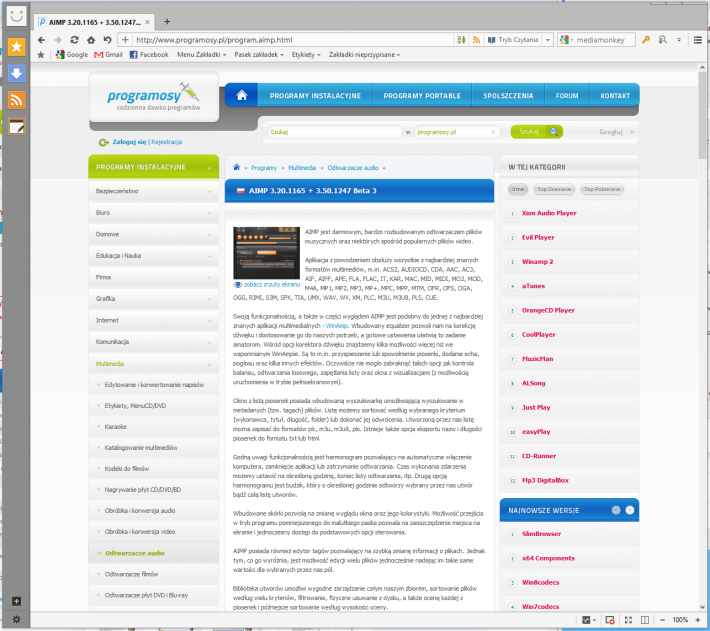The height and width of the screenshot is (631, 710).
Task: Click the key password icon in toolbar
Action: click(x=646, y=40)
